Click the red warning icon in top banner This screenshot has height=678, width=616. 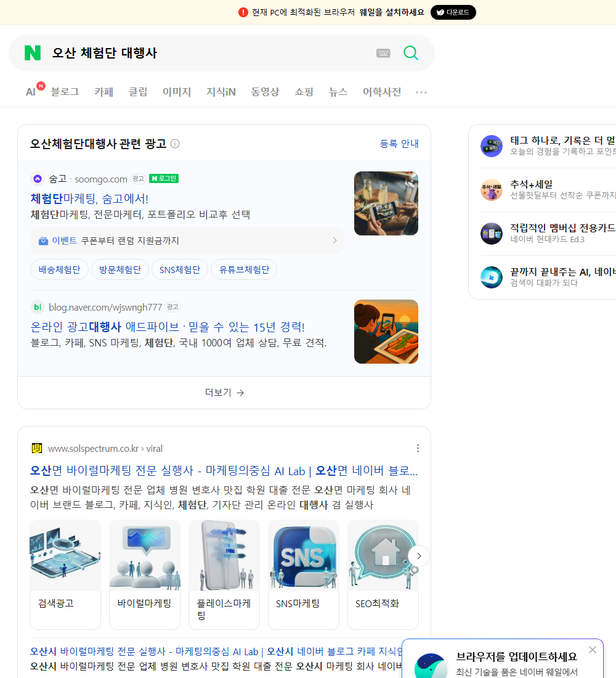click(243, 12)
